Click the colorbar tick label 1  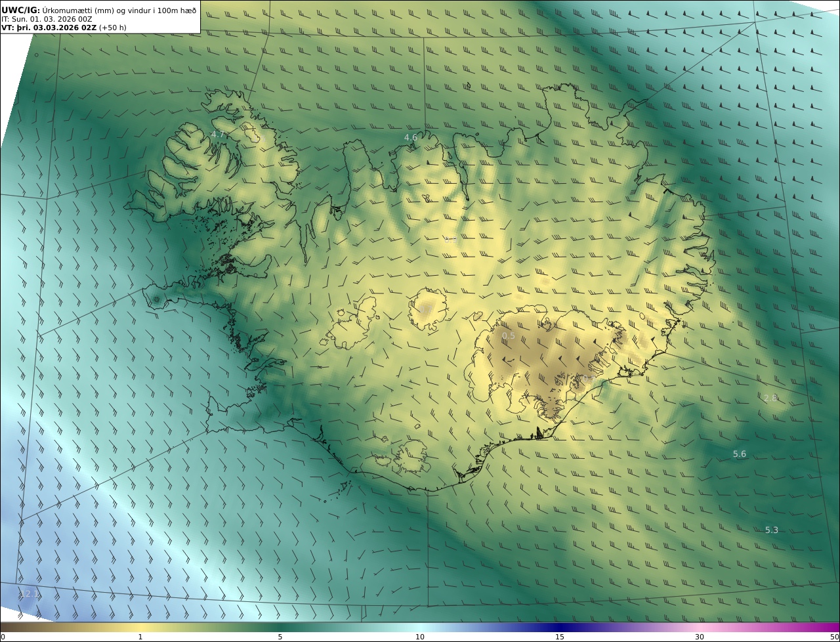[140, 637]
